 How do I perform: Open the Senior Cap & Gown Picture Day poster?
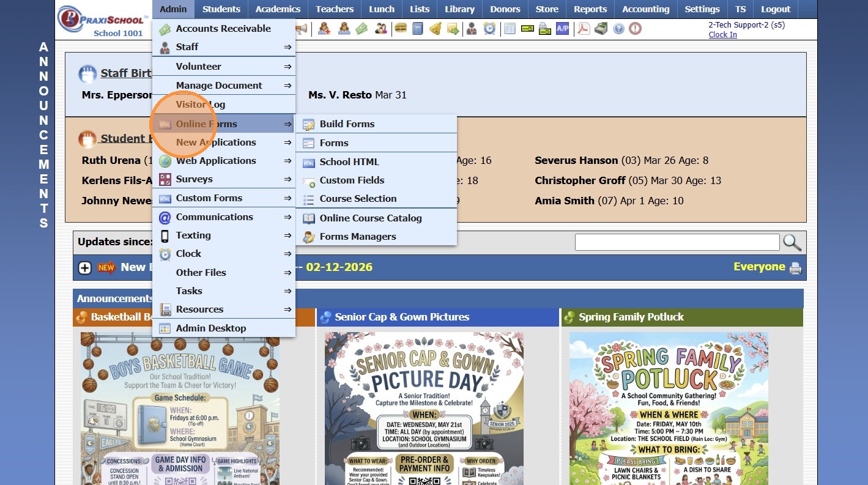(424, 409)
